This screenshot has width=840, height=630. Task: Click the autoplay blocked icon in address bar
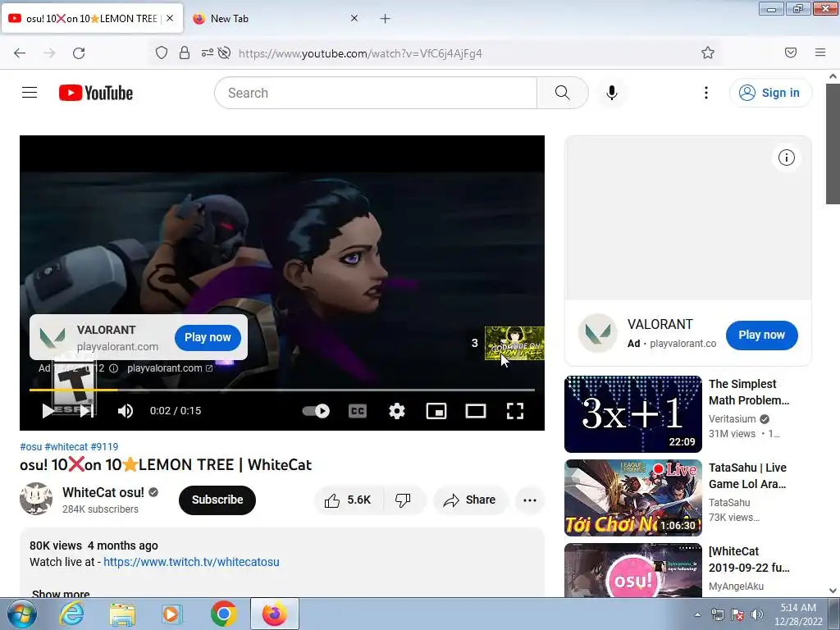point(225,53)
